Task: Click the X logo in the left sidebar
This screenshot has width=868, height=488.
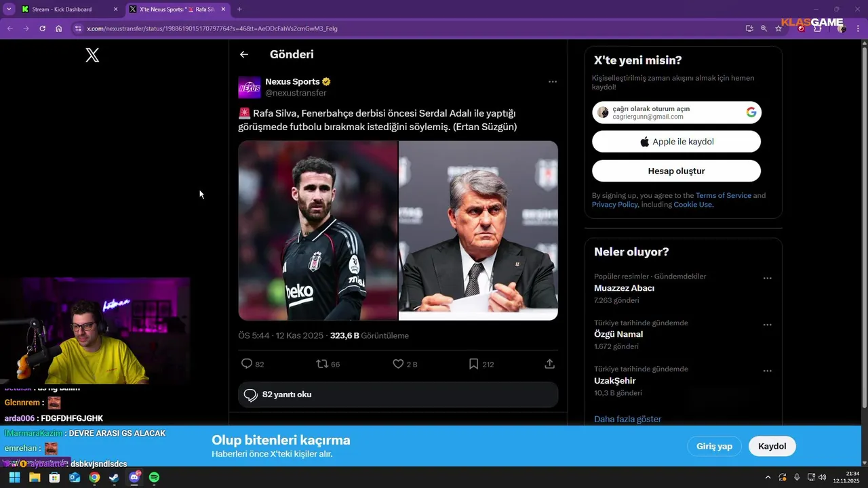Action: point(92,56)
